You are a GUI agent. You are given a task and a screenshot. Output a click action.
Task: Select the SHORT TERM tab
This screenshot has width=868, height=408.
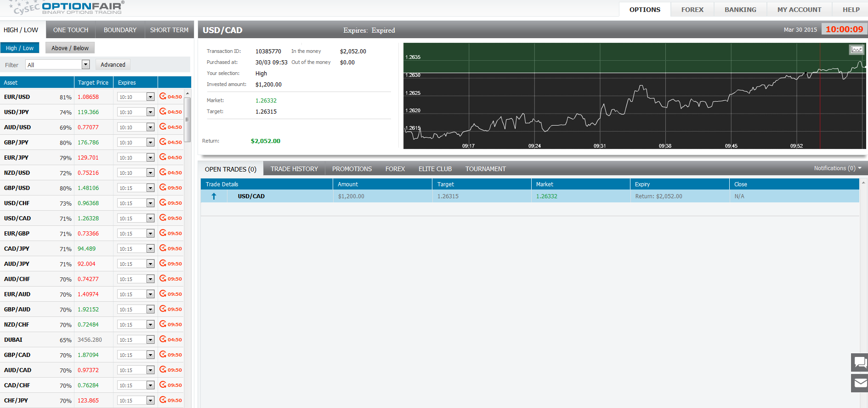click(x=169, y=30)
